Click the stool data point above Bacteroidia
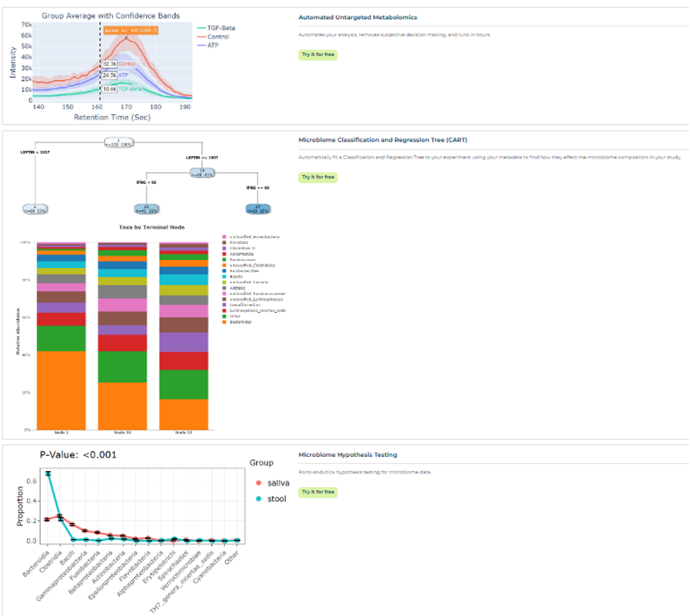 tap(48, 474)
